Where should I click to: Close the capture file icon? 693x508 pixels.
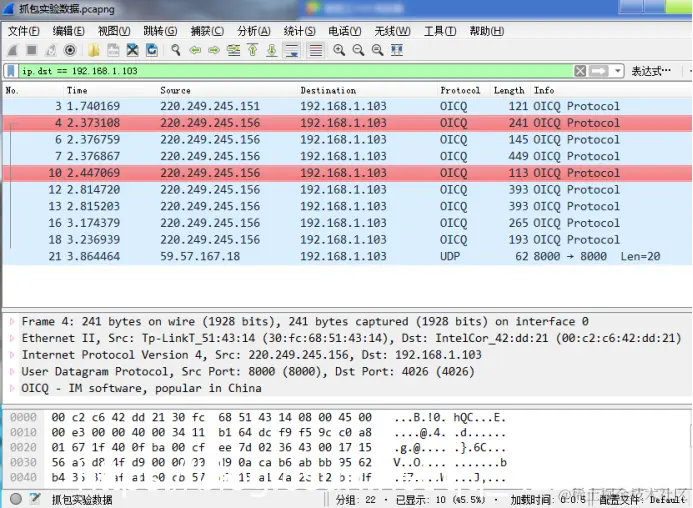pyautogui.click(x=132, y=50)
